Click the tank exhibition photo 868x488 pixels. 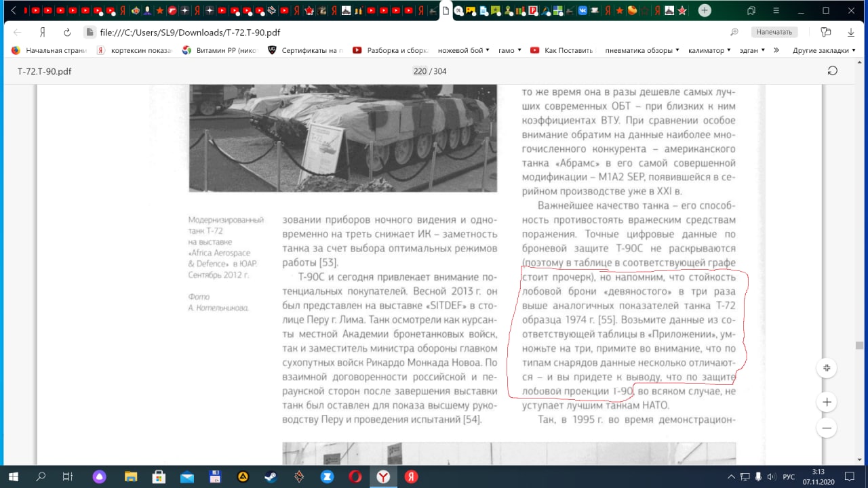pyautogui.click(x=342, y=138)
